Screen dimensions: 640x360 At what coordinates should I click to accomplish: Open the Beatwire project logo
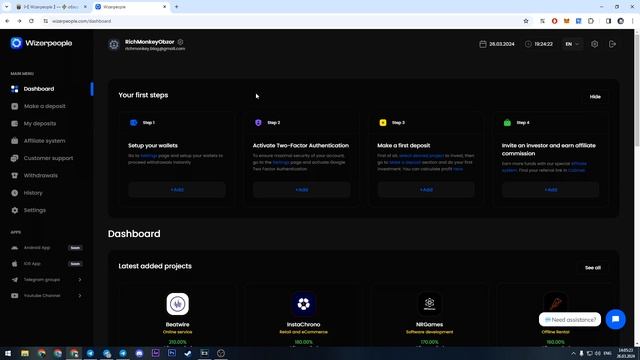(x=178, y=304)
